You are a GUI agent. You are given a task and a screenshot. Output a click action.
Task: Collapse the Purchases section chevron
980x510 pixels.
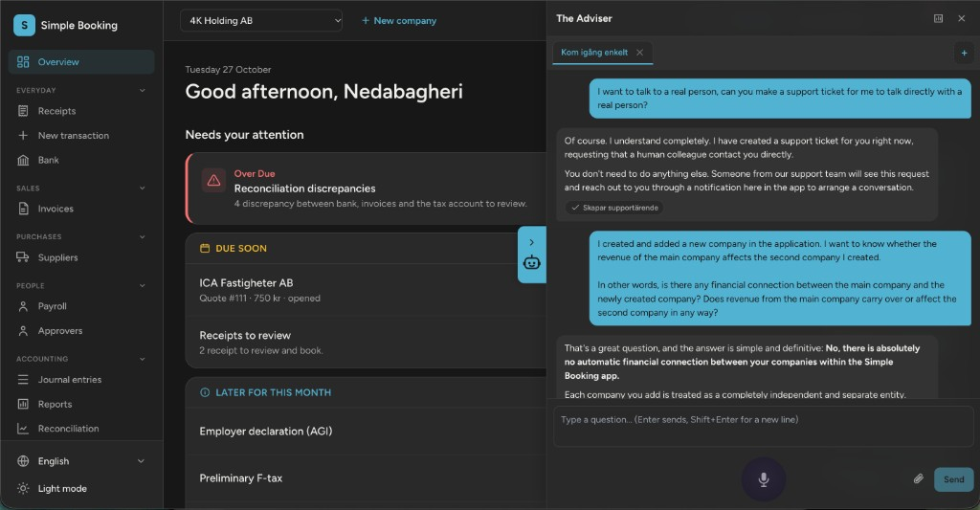click(142, 236)
